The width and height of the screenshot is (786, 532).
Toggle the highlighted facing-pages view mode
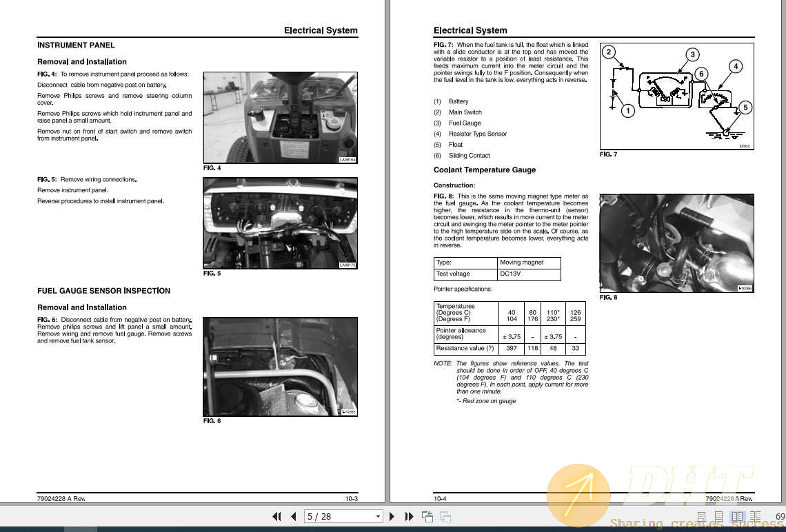(737, 515)
